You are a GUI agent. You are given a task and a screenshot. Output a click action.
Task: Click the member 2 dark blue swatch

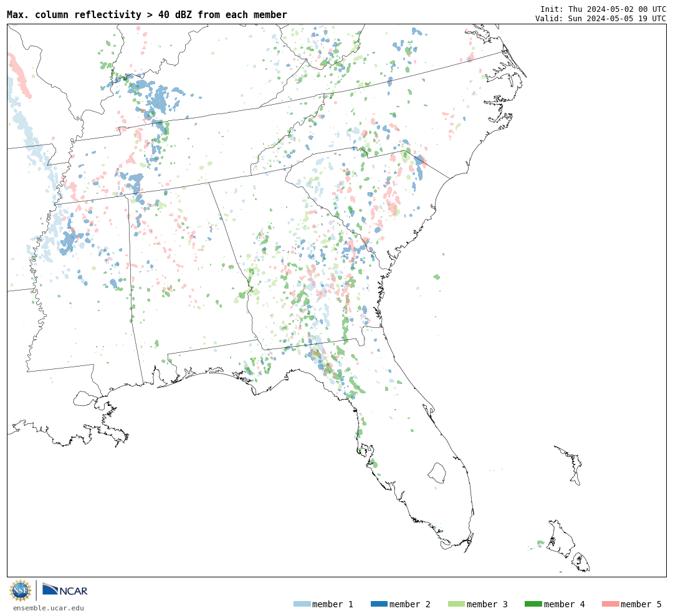click(379, 604)
